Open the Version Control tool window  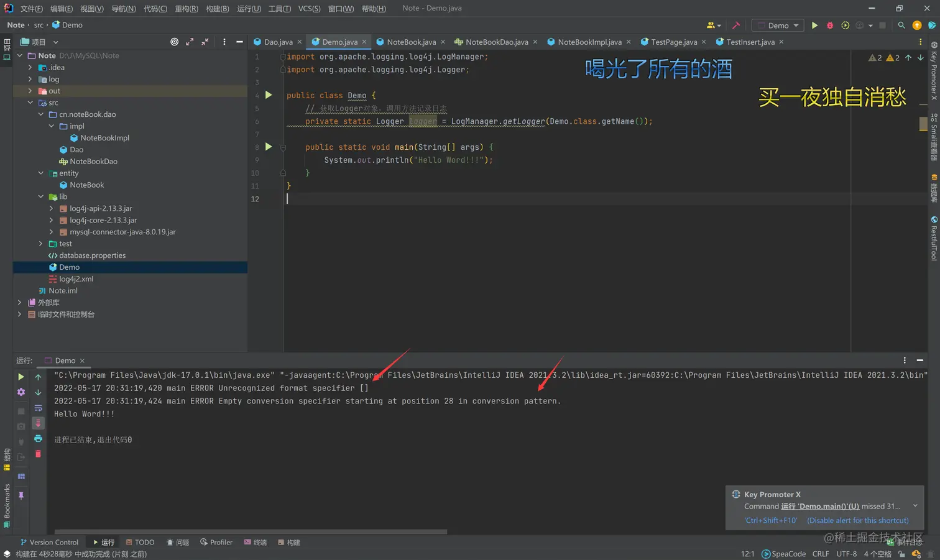pyautogui.click(x=49, y=542)
